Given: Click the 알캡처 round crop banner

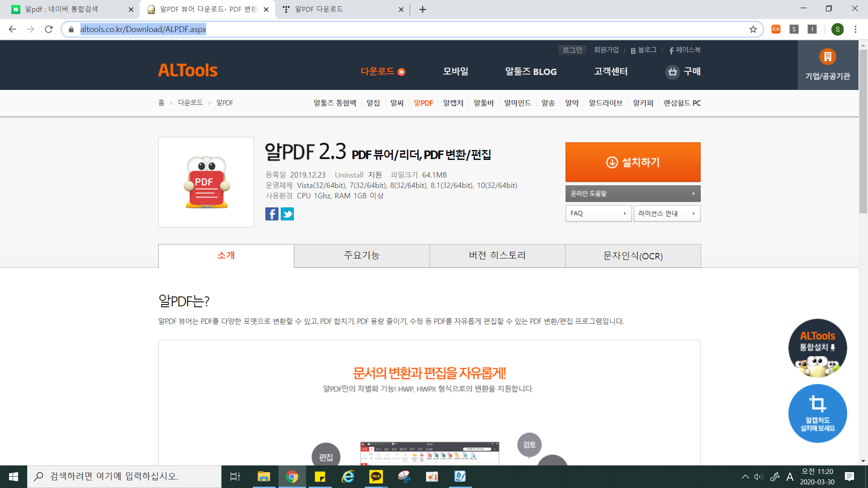Looking at the screenshot, I should pos(817,413).
